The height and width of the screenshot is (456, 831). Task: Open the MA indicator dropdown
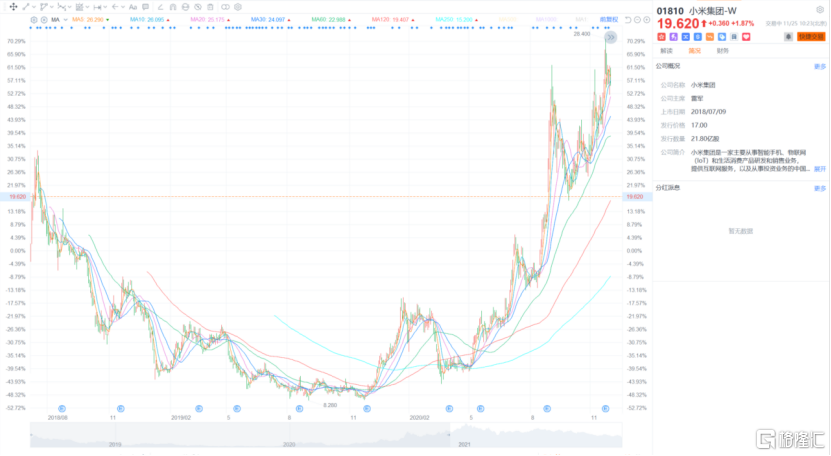66,20
